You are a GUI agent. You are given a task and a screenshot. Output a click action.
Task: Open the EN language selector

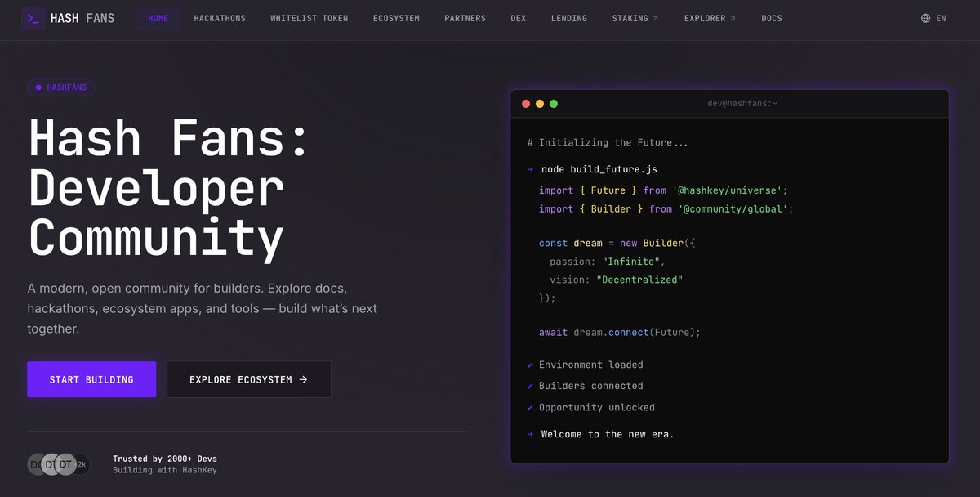[933, 18]
